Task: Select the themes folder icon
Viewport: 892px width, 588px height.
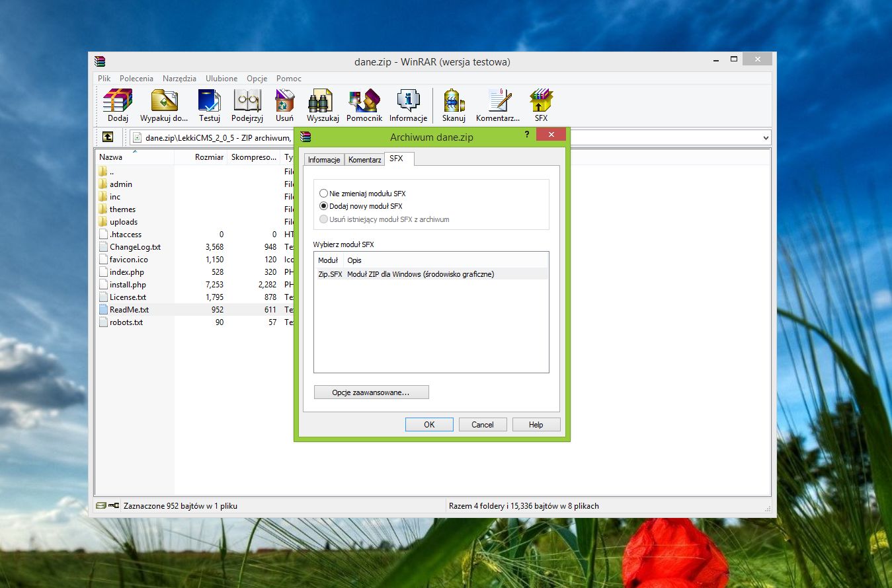Action: click(103, 209)
